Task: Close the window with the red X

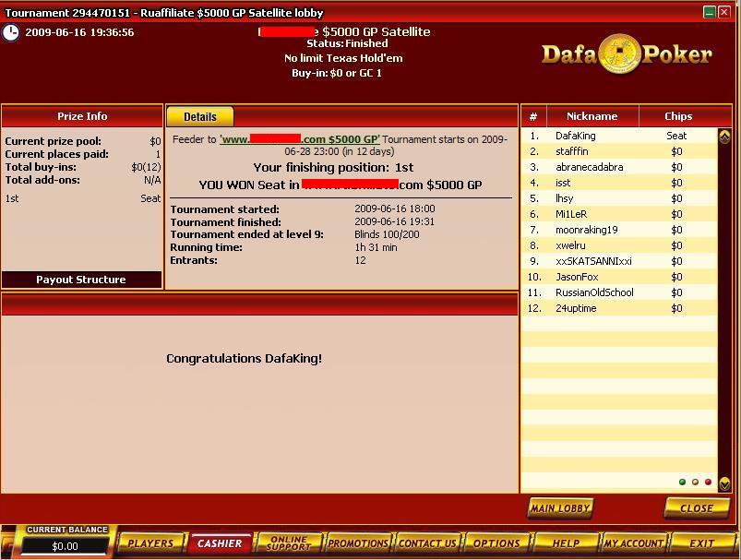Action: click(724, 12)
